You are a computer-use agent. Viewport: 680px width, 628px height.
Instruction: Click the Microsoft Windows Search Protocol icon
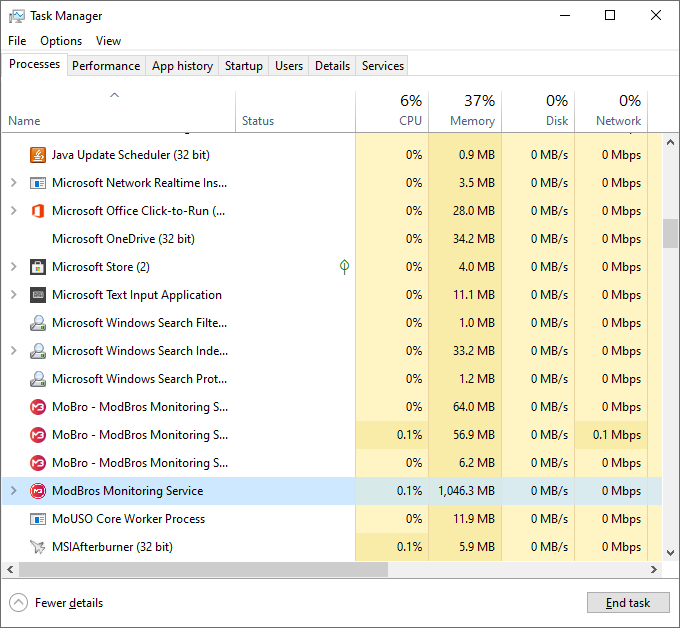pyautogui.click(x=38, y=379)
